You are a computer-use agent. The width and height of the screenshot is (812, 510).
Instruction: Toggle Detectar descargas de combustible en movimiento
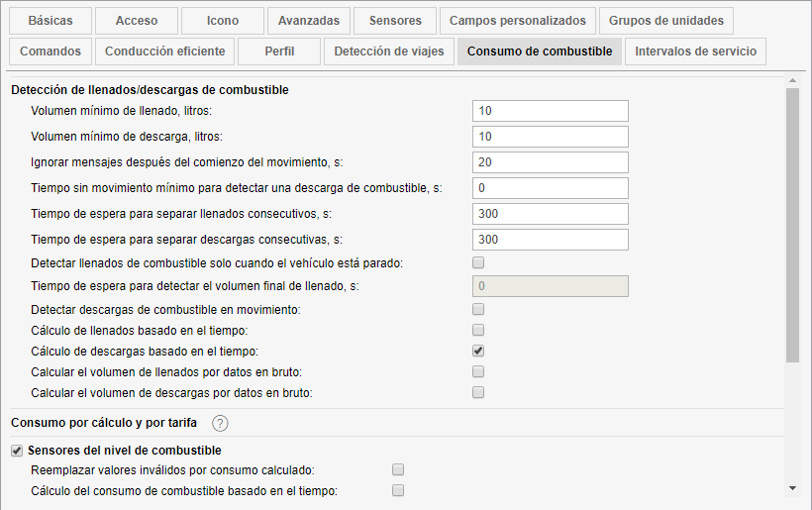(x=478, y=310)
